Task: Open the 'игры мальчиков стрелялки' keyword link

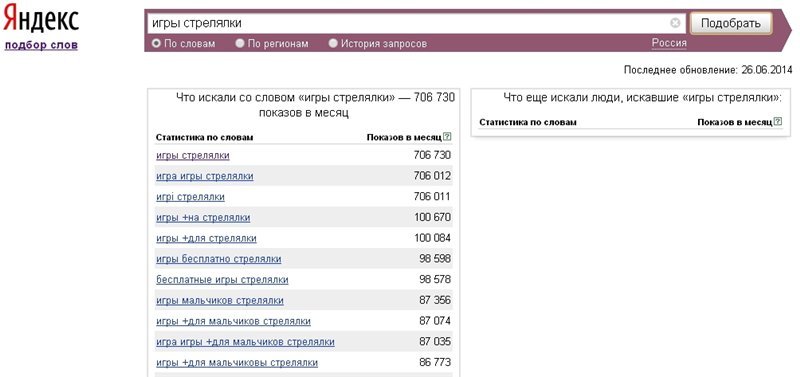Action: coord(220,300)
